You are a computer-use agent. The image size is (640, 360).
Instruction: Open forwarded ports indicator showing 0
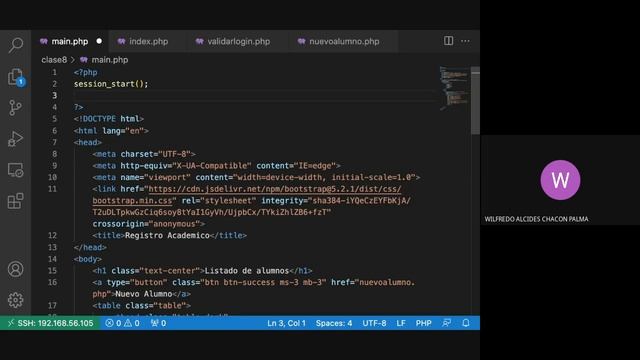[x=158, y=323]
